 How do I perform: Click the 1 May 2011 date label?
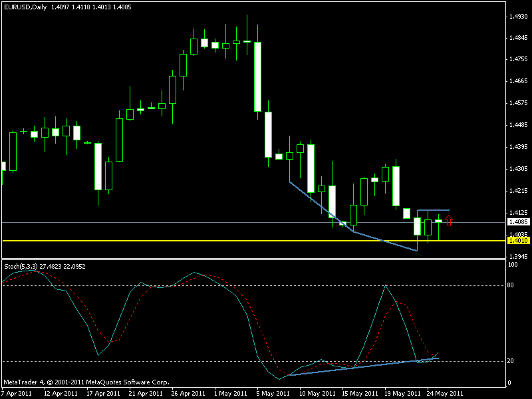coord(231,394)
